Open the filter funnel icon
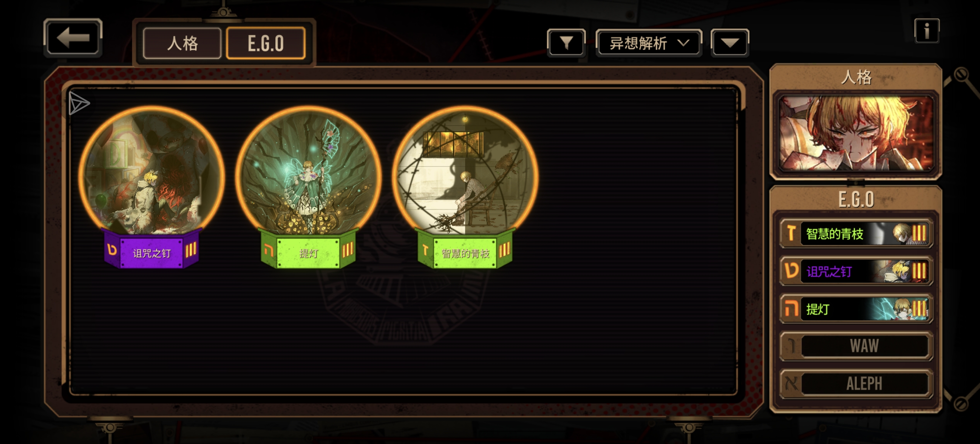Image resolution: width=980 pixels, height=444 pixels. coord(566,43)
